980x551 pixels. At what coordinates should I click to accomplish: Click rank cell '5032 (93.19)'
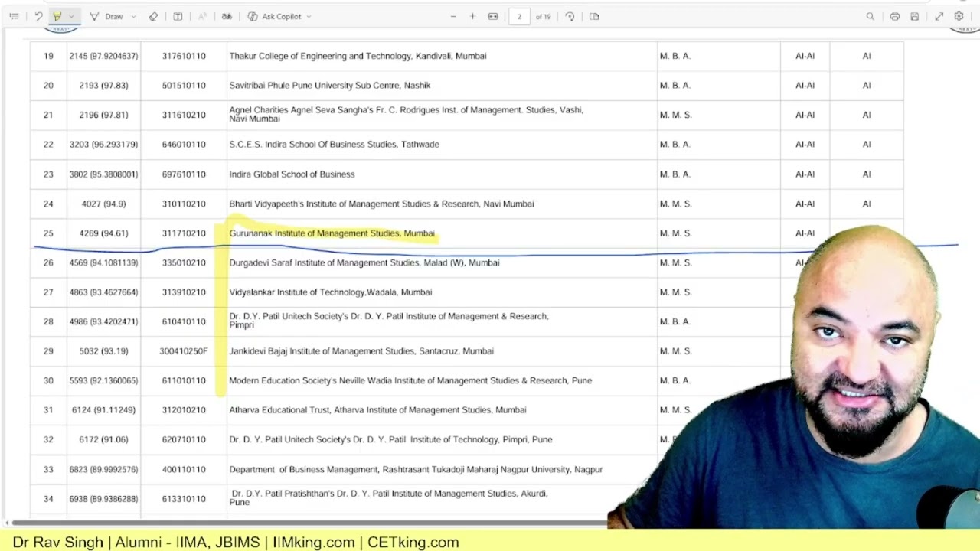[x=103, y=351]
